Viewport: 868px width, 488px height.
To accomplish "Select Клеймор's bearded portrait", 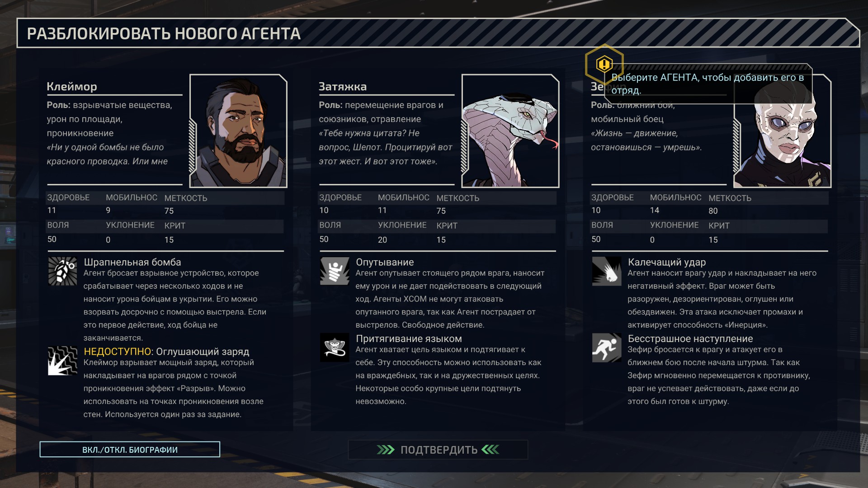I will [x=238, y=131].
